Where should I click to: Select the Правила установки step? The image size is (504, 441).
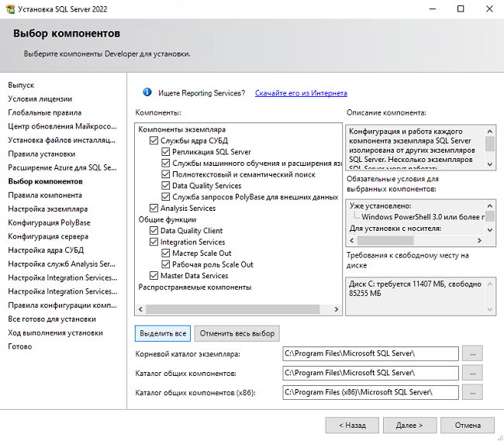(41, 154)
